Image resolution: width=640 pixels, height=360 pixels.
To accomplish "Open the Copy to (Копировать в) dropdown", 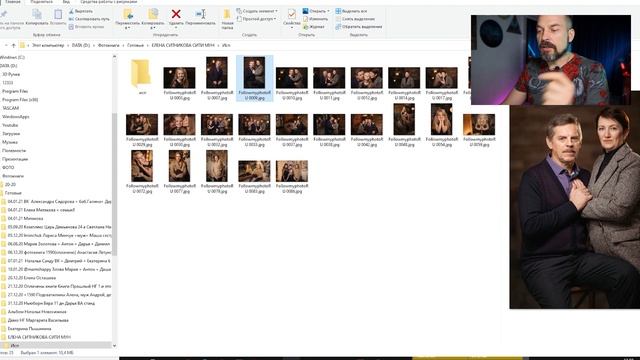I will (x=153, y=26).
